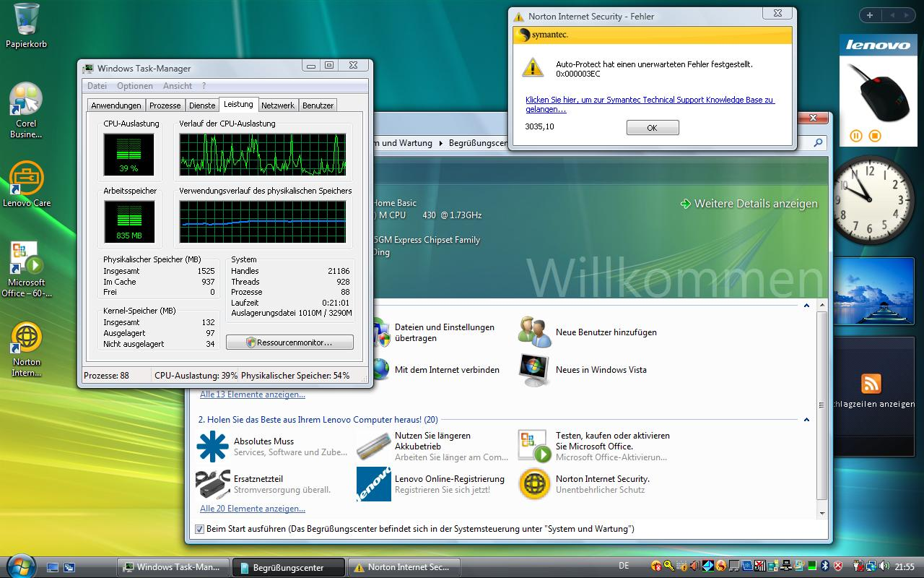Click the Norton Internet Security globe icon in Begrüßungscenter
The height and width of the screenshot is (578, 924).
[x=534, y=484]
